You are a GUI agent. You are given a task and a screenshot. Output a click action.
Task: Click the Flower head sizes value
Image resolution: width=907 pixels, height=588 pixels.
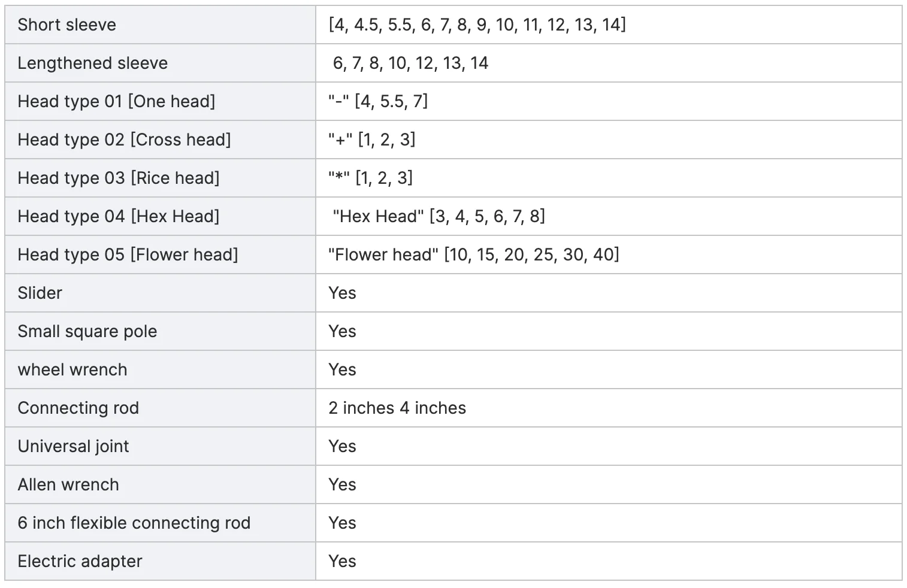click(473, 254)
